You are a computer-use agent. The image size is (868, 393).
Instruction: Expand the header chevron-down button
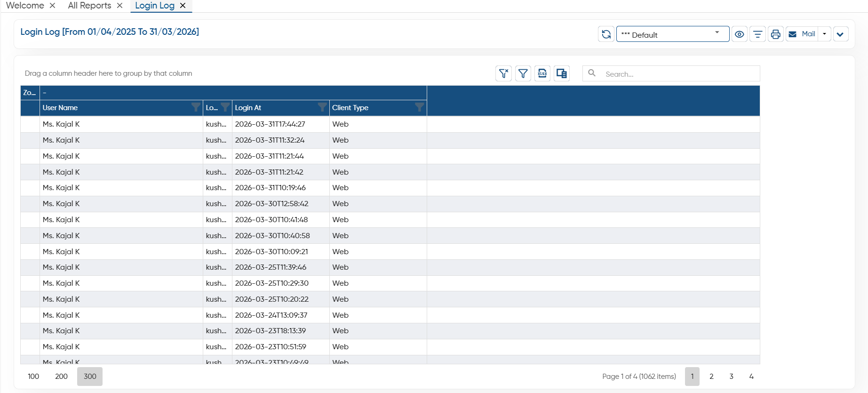tap(840, 34)
